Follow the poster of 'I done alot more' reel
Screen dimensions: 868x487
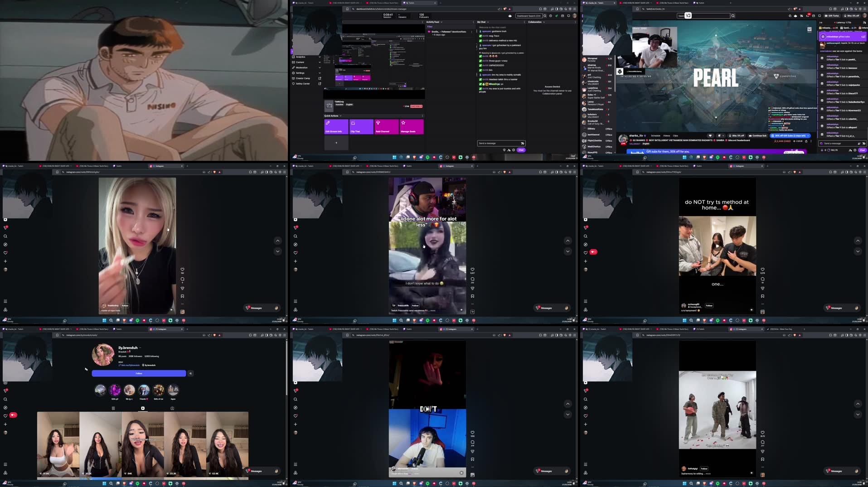[x=415, y=305]
